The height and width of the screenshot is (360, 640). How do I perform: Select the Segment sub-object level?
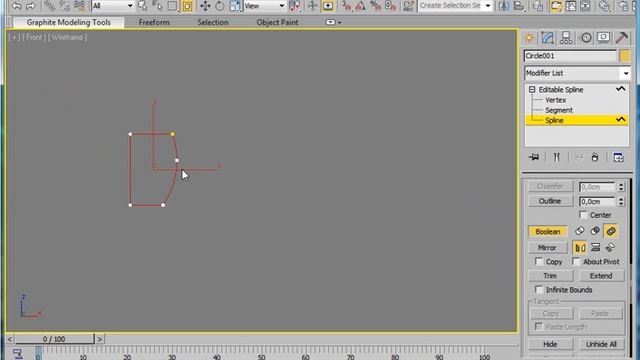click(559, 110)
